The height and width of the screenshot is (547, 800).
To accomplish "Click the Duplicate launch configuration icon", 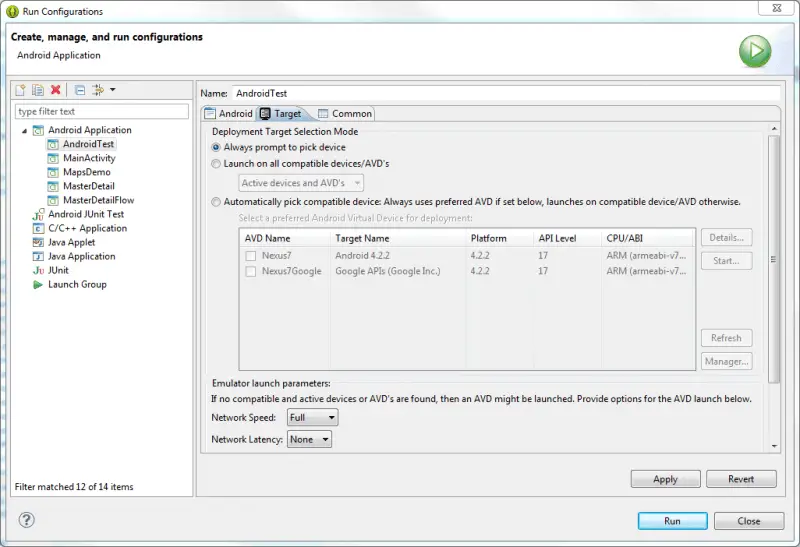I will (37, 91).
